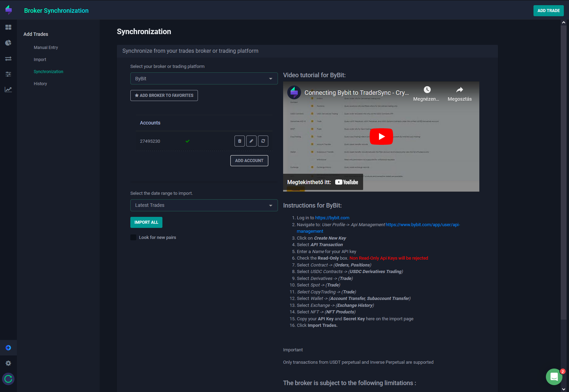
Task: Open the settings gear in sidebar
Action: point(8,363)
